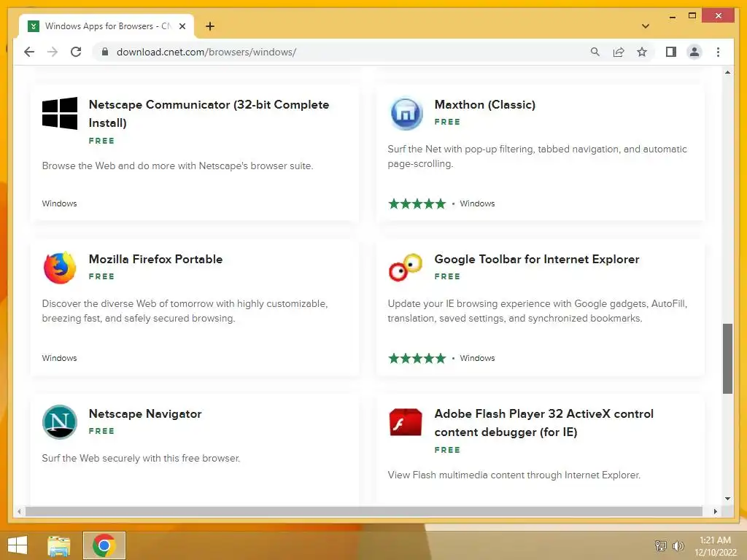Click the Netscape Navigator N icon
The height and width of the screenshot is (560, 747).
(60, 422)
